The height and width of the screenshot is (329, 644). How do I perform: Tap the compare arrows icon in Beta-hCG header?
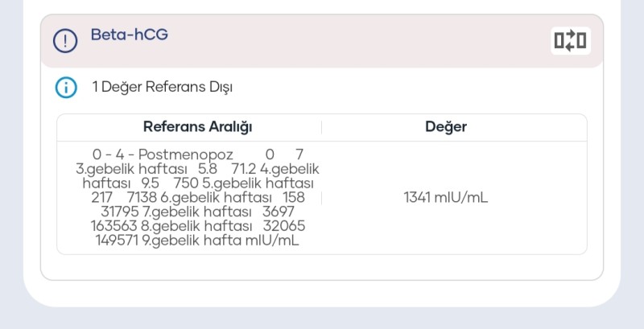click(x=570, y=40)
